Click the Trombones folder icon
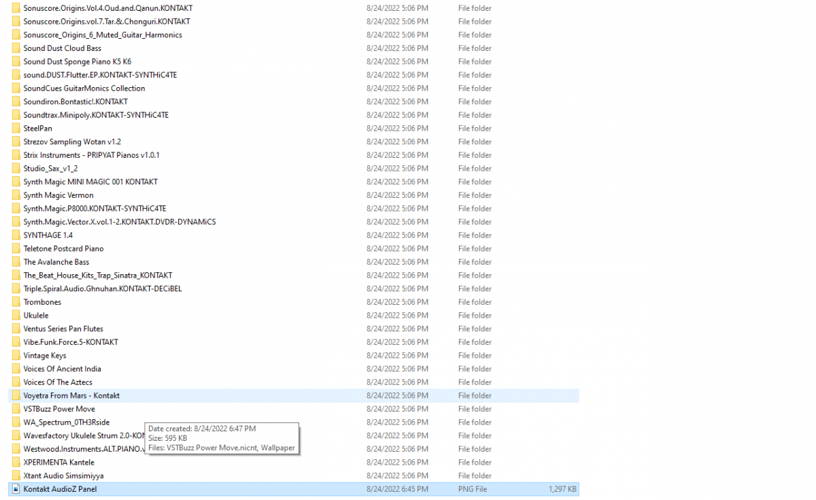The width and height of the screenshot is (816, 500). point(15,302)
